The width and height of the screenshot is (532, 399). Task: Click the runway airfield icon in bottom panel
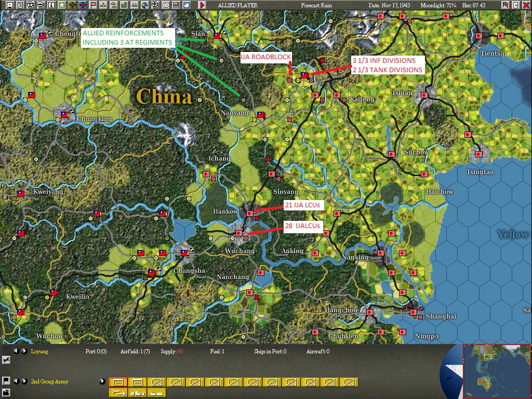tap(5, 360)
